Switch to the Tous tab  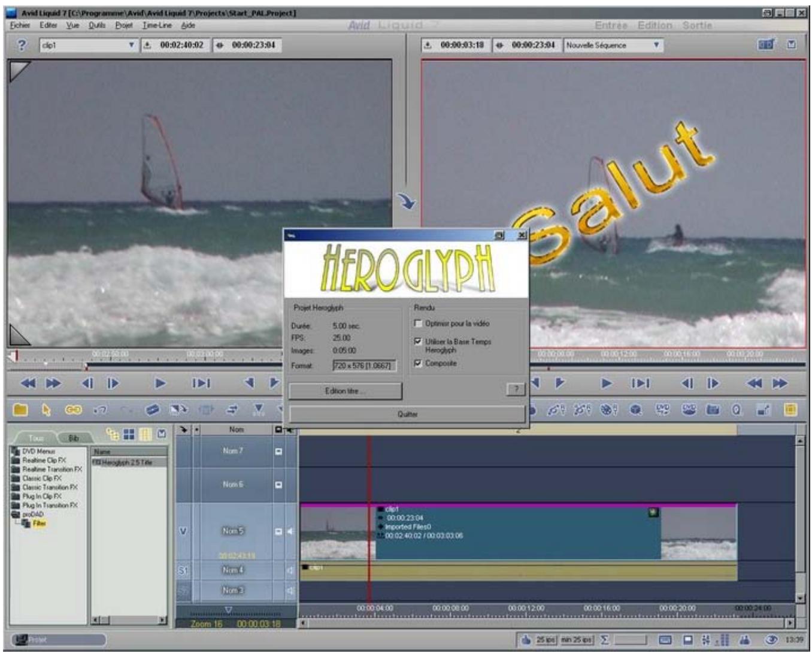pos(36,438)
